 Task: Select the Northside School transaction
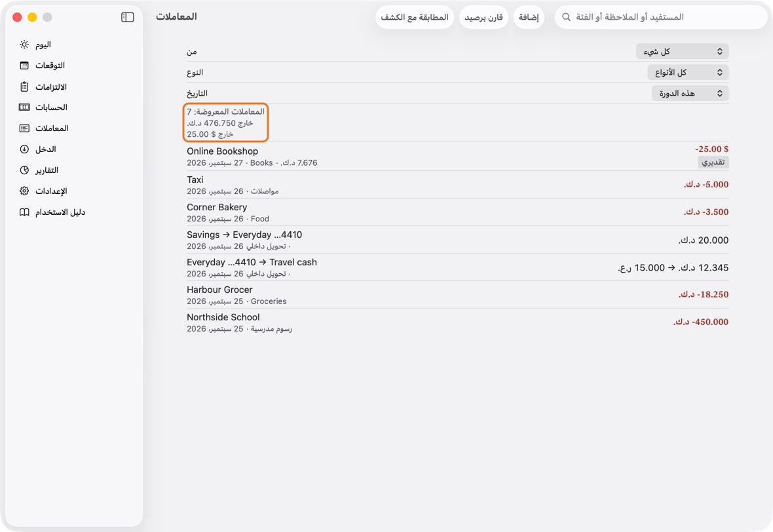pyautogui.click(x=457, y=322)
